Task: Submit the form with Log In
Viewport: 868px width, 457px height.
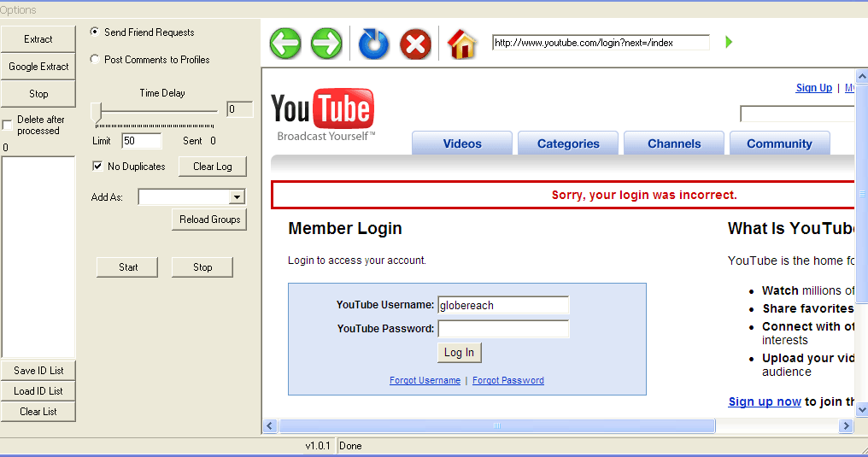Action: [x=459, y=353]
